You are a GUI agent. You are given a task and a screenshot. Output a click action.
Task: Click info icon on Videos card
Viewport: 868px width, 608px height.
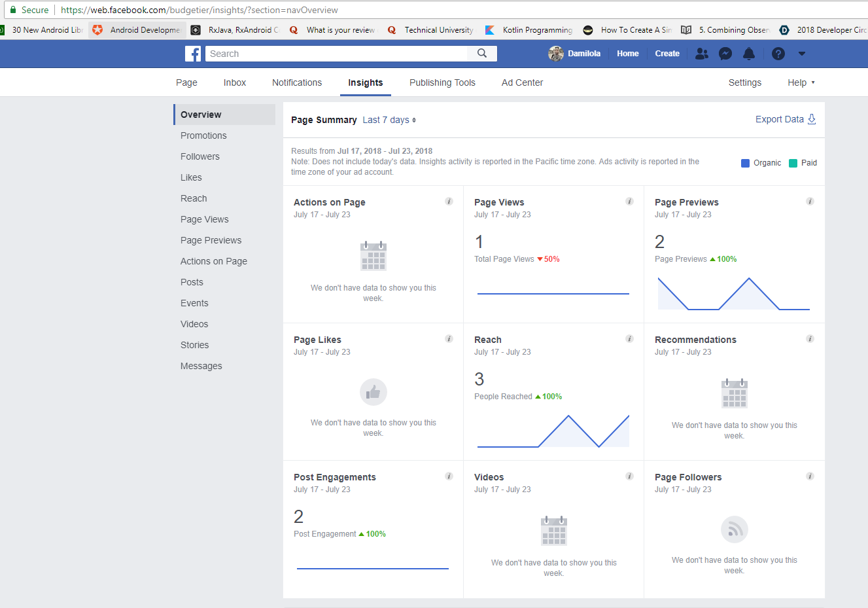629,476
